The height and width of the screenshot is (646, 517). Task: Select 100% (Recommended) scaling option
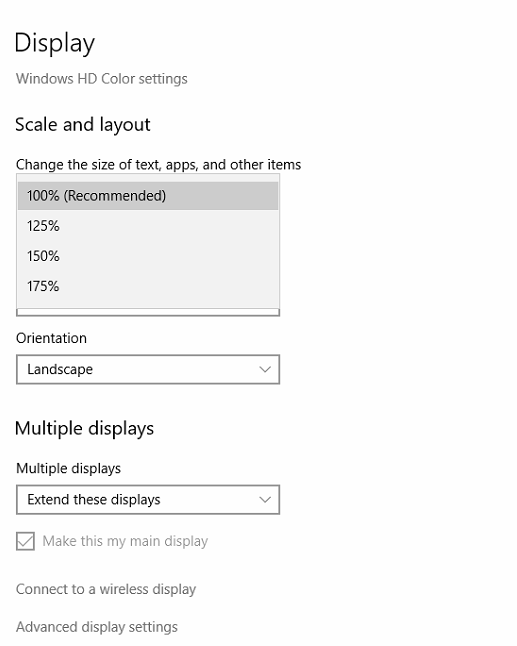(x=148, y=196)
